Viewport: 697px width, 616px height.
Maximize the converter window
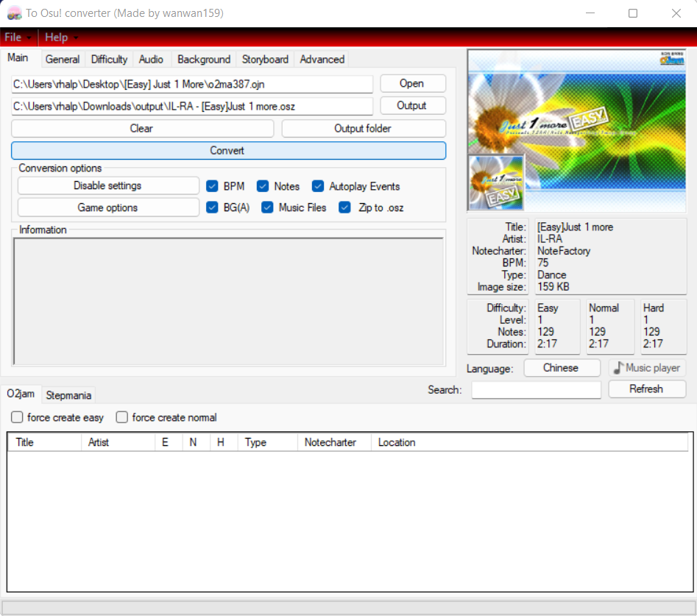633,13
